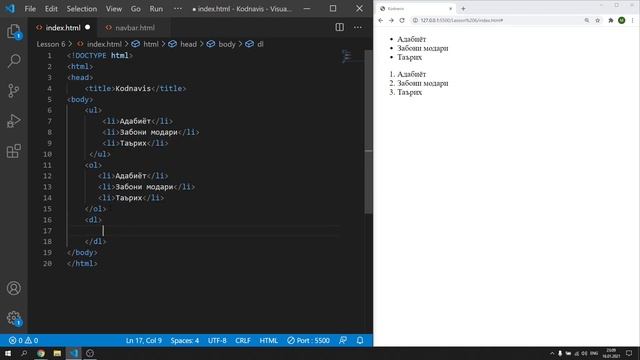Switch to VS Code taskbar icon
Image resolution: width=640 pixels, height=360 pixels.
[x=73, y=353]
